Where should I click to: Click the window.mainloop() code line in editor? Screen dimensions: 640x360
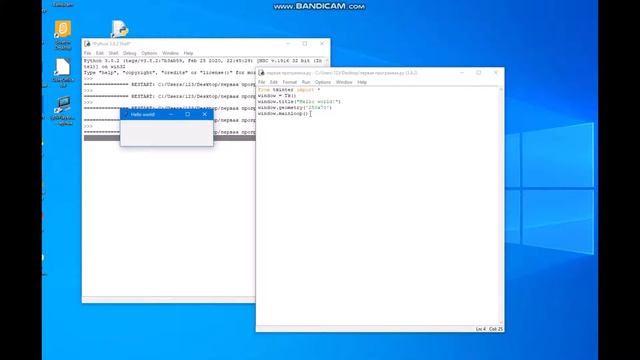(x=283, y=113)
